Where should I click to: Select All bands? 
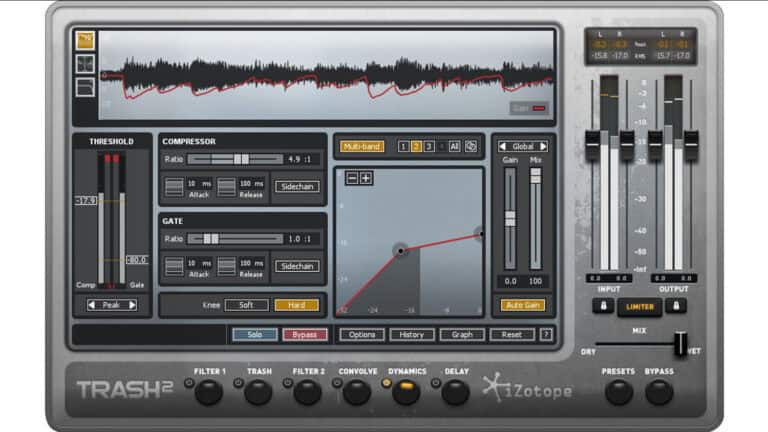pyautogui.click(x=454, y=146)
